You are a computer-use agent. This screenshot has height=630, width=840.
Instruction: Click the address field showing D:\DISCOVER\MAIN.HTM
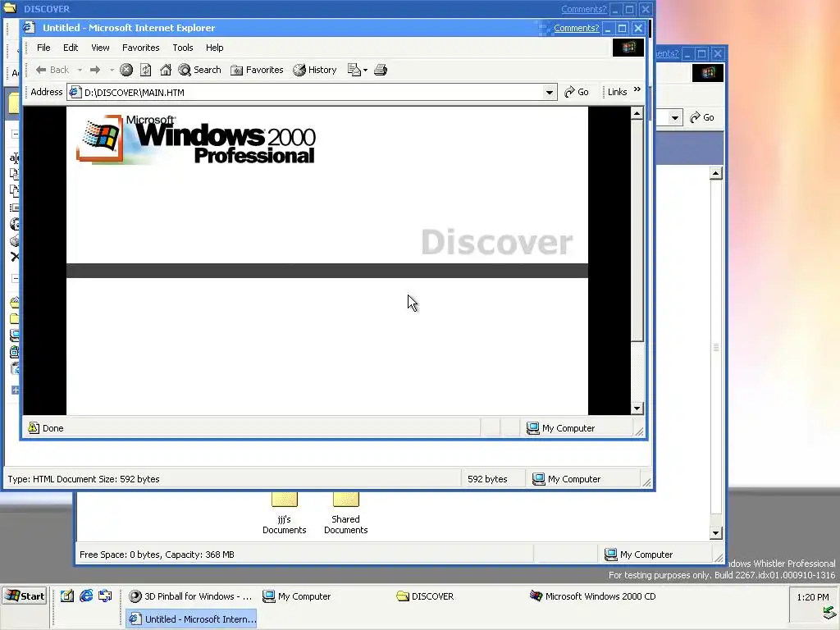tap(313, 92)
